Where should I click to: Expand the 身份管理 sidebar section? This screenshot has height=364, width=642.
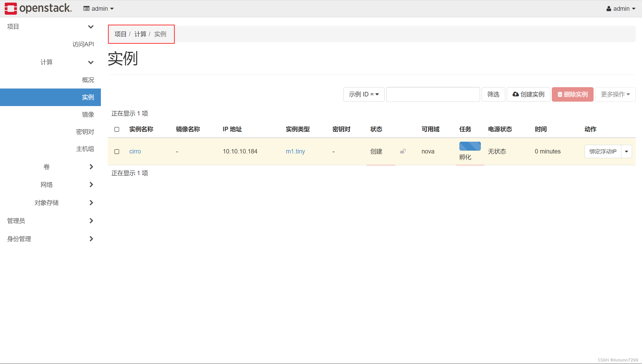(x=50, y=239)
